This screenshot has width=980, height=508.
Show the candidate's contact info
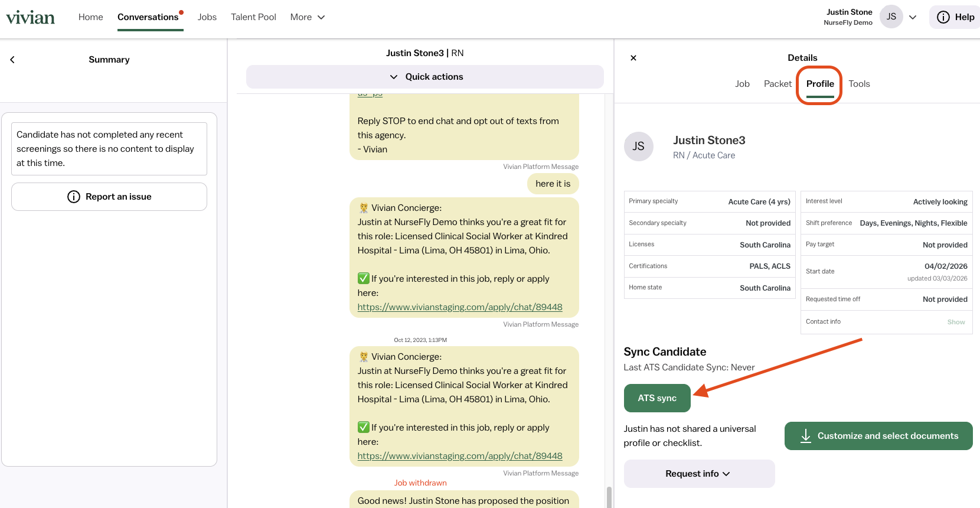pos(956,322)
